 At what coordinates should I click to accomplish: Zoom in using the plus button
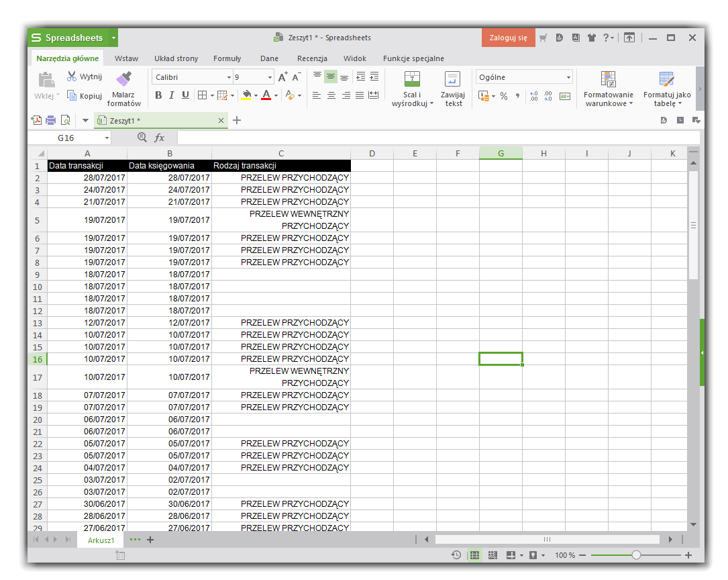(x=688, y=555)
